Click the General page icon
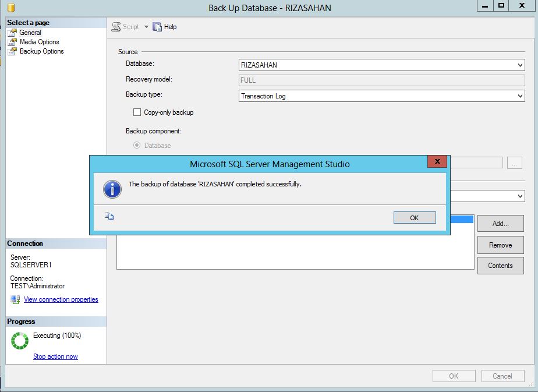Viewport: 538px width, 392px height. tap(12, 33)
